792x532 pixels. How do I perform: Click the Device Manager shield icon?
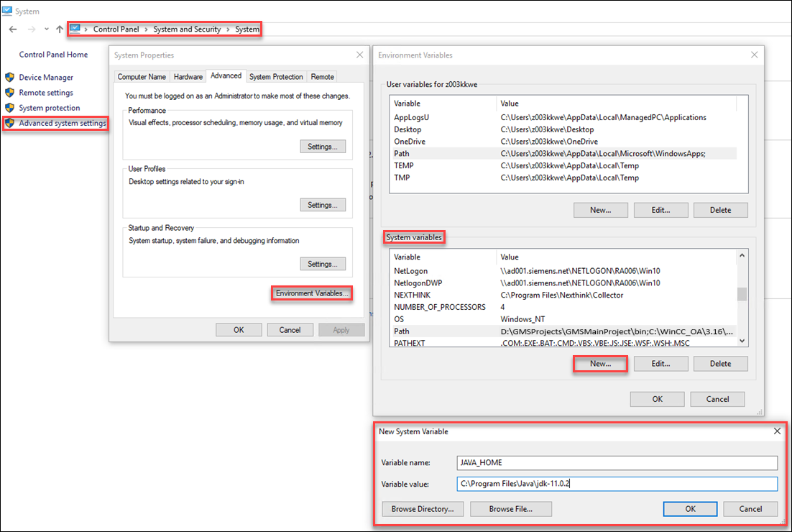click(x=9, y=77)
